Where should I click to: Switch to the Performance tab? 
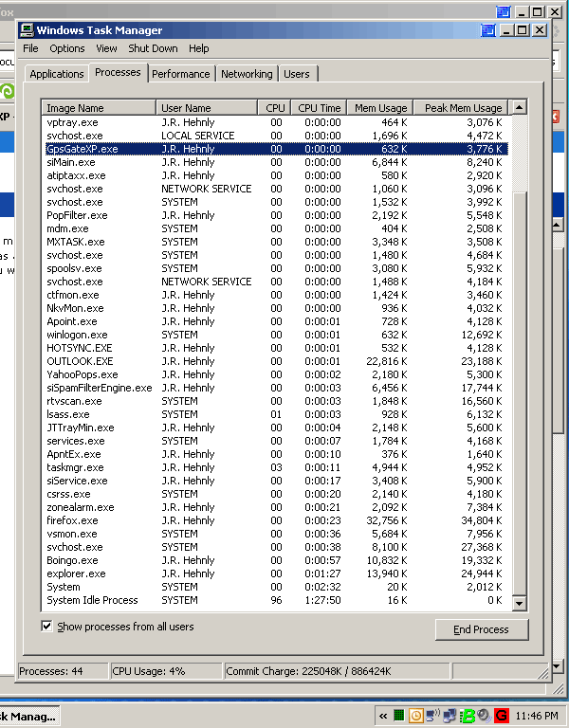click(181, 74)
